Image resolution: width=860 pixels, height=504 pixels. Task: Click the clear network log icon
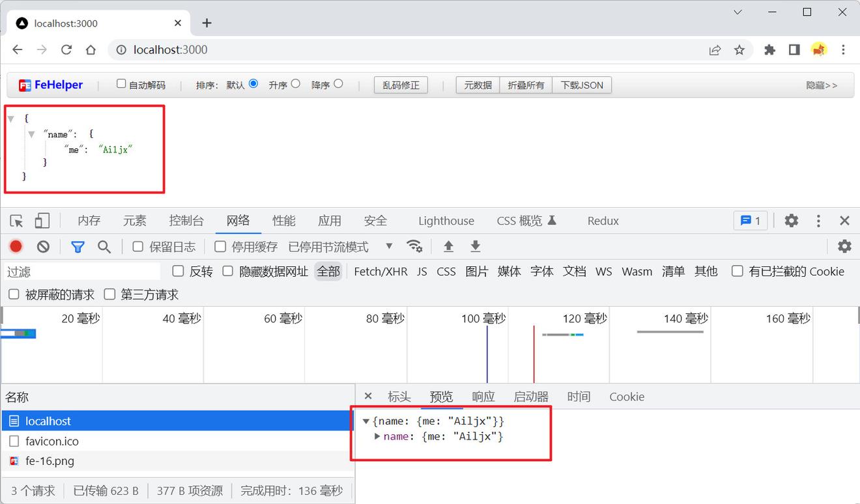(x=43, y=246)
